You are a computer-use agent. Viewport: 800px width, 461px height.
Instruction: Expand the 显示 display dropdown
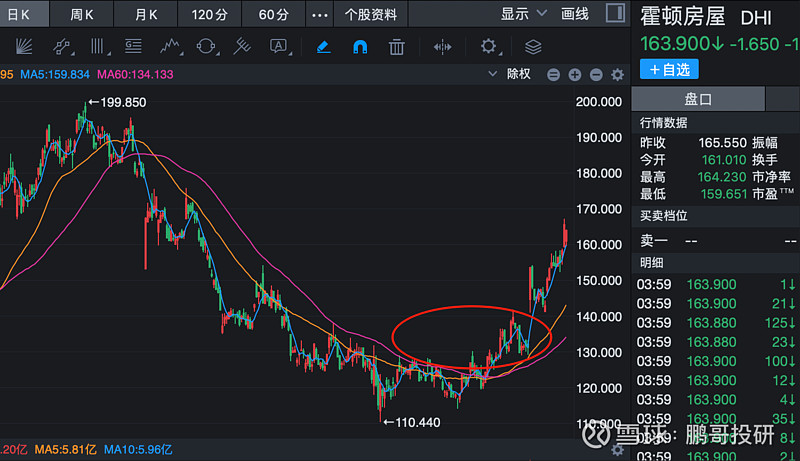pyautogui.click(x=523, y=14)
